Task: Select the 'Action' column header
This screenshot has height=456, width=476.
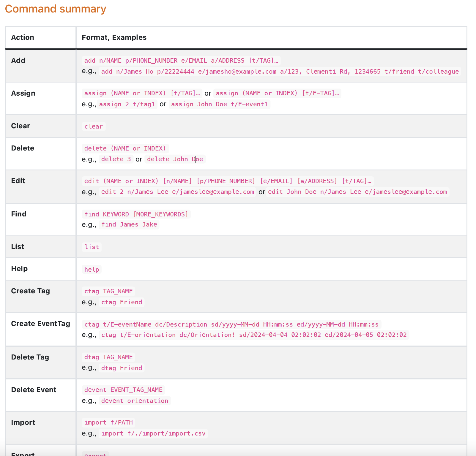Action: pyautogui.click(x=40, y=37)
